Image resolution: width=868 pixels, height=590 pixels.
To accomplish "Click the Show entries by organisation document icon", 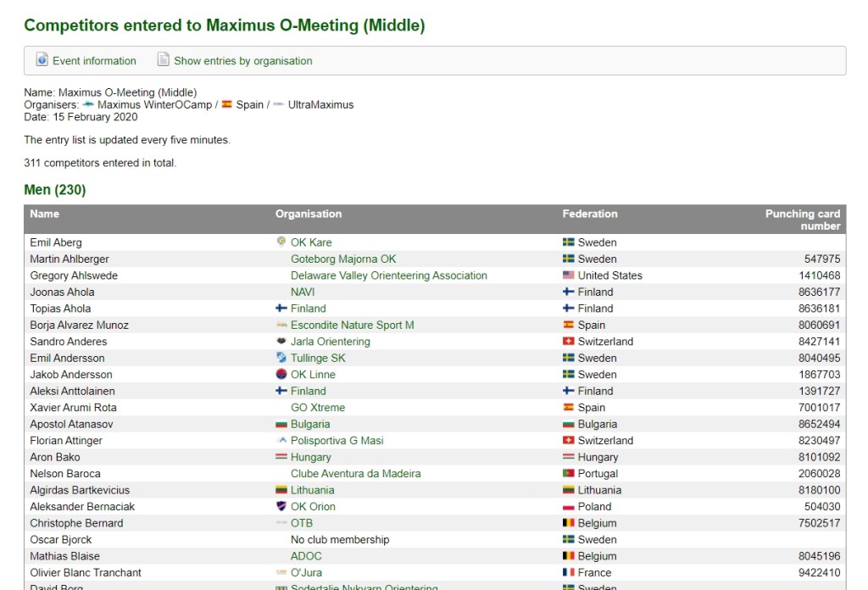I will pos(164,60).
